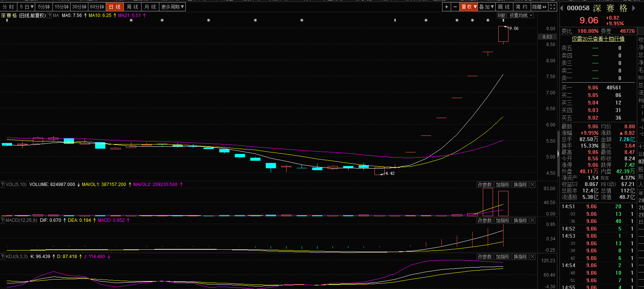
Task: Open the 叠加 overlay dropdown
Action: pos(487,7)
